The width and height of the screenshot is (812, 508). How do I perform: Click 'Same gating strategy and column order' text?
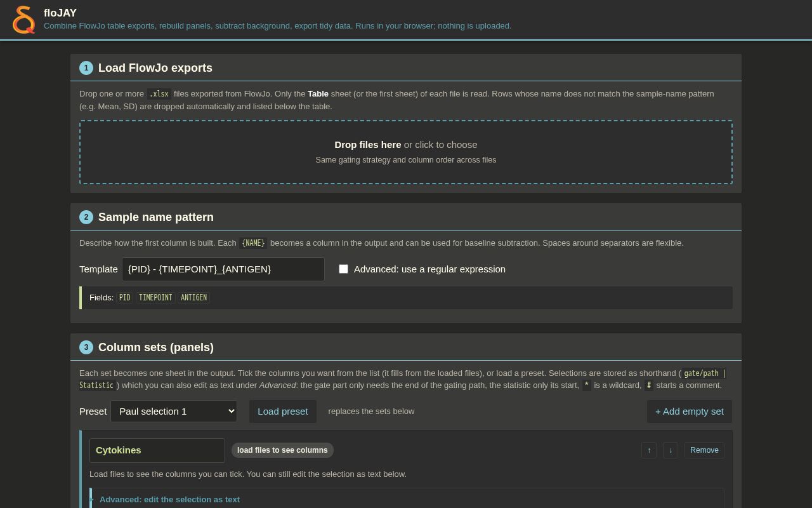tap(406, 160)
